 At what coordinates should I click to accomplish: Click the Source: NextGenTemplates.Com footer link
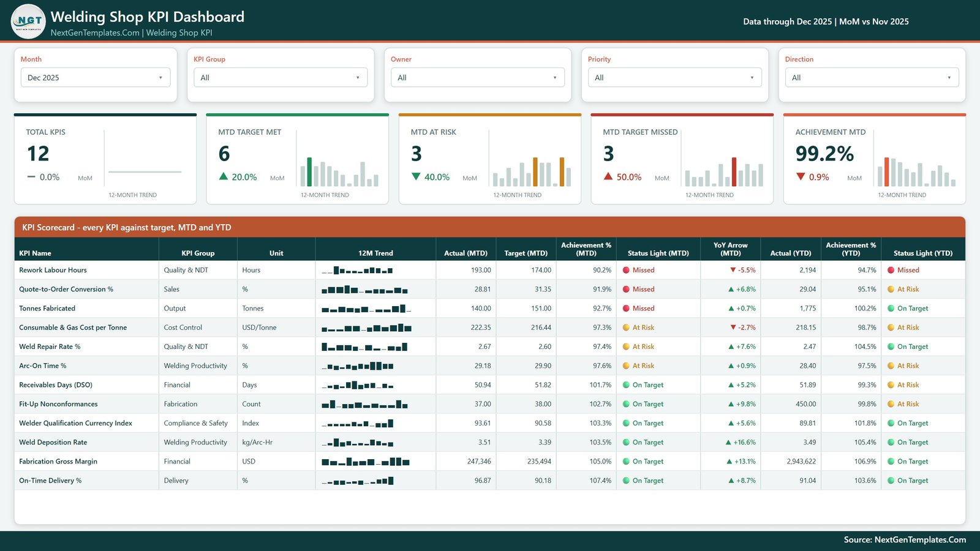click(x=905, y=539)
